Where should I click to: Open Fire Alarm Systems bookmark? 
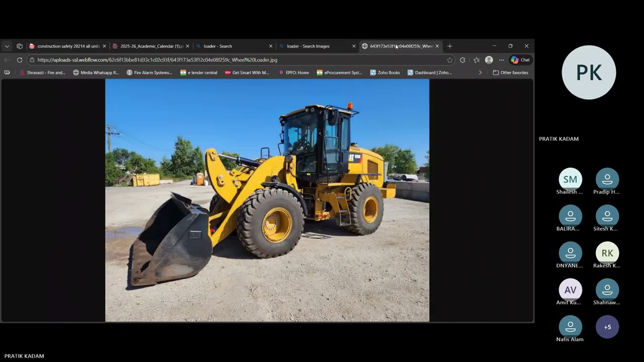tap(149, 72)
